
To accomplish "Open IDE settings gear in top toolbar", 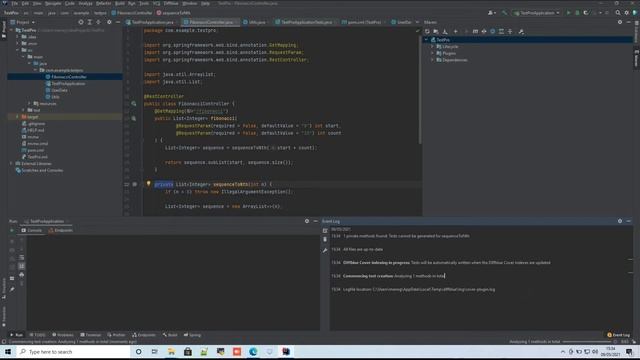I will [627, 13].
